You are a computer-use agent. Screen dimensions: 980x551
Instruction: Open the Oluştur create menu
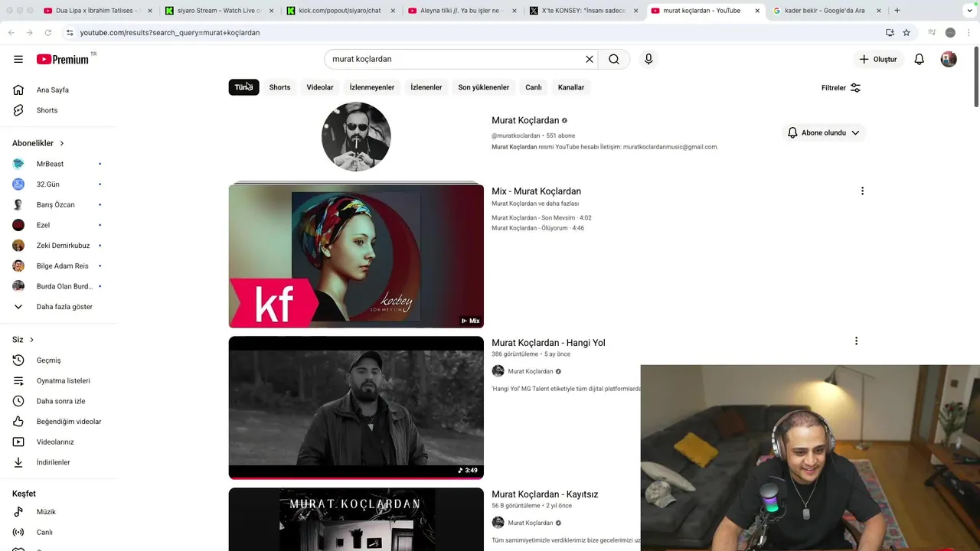[x=877, y=59]
